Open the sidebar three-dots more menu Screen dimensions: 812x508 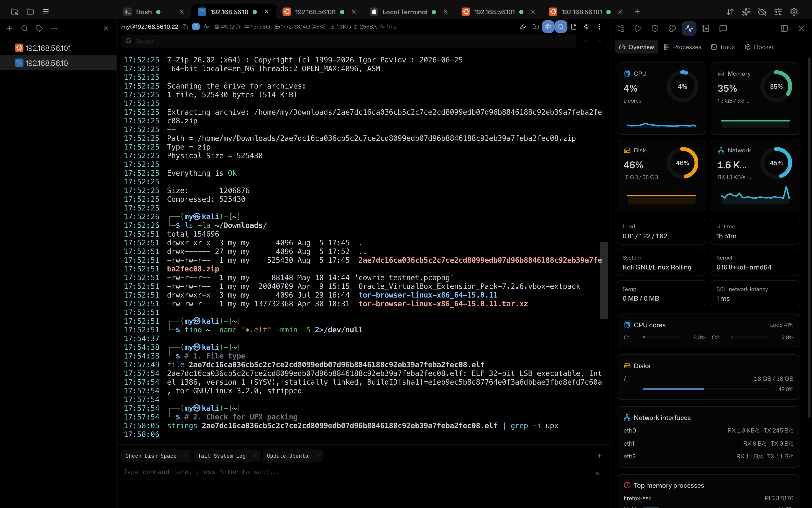click(54, 29)
